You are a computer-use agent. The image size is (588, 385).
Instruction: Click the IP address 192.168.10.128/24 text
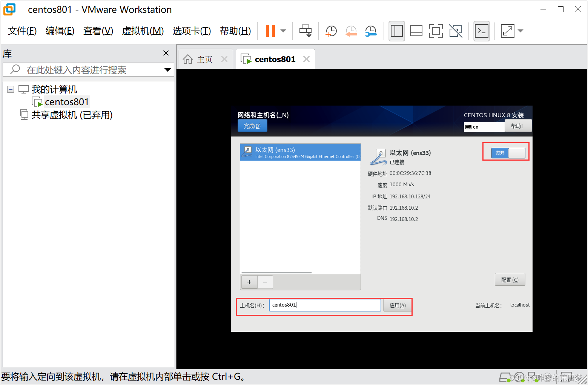[x=410, y=196]
